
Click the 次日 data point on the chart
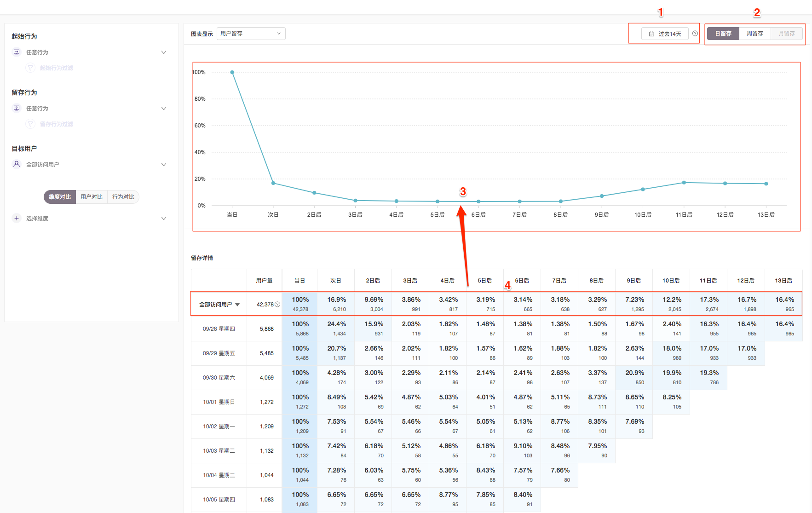273,183
